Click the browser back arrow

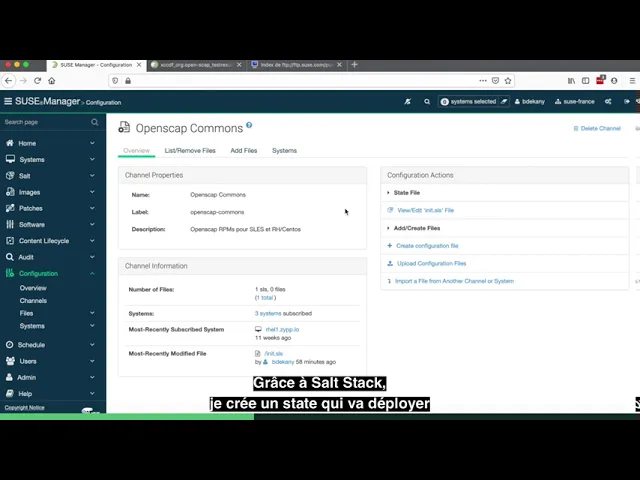(x=9, y=81)
